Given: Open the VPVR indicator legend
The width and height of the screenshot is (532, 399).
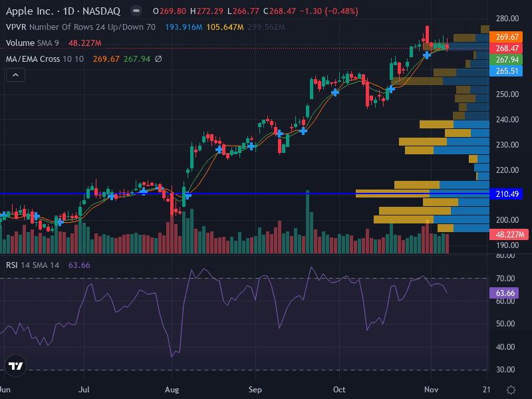Looking at the screenshot, I should coord(80,27).
